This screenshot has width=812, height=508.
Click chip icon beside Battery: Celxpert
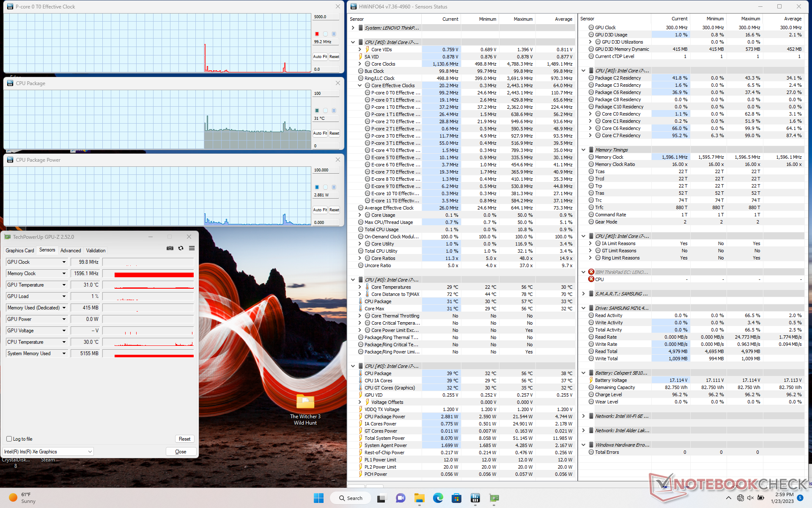591,373
